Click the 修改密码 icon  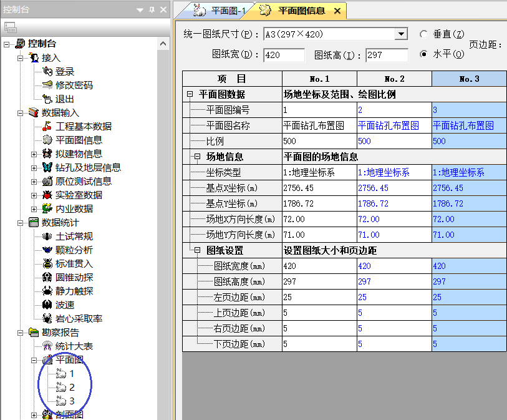[47, 85]
